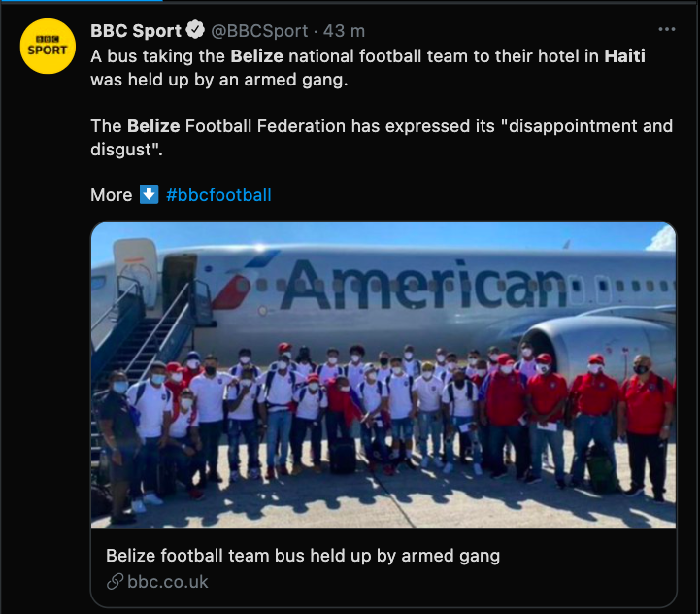Click the blue verified badge
The height and width of the screenshot is (614, 700).
tap(194, 31)
